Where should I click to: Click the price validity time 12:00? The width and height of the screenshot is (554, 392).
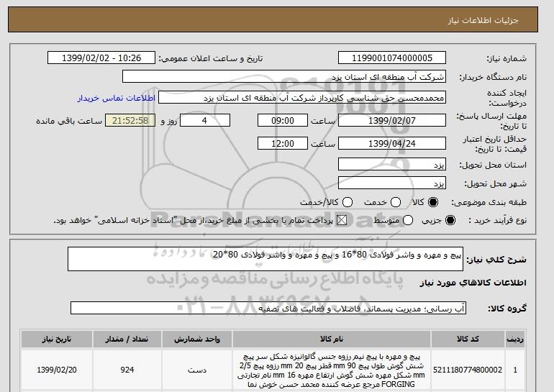point(283,143)
